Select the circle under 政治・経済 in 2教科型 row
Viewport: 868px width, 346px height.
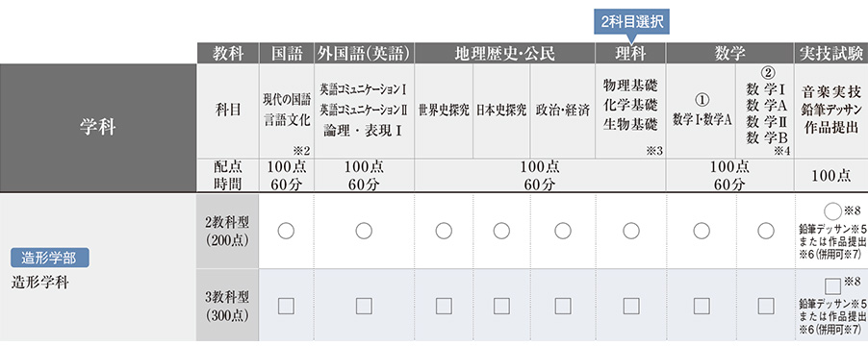pyautogui.click(x=562, y=231)
